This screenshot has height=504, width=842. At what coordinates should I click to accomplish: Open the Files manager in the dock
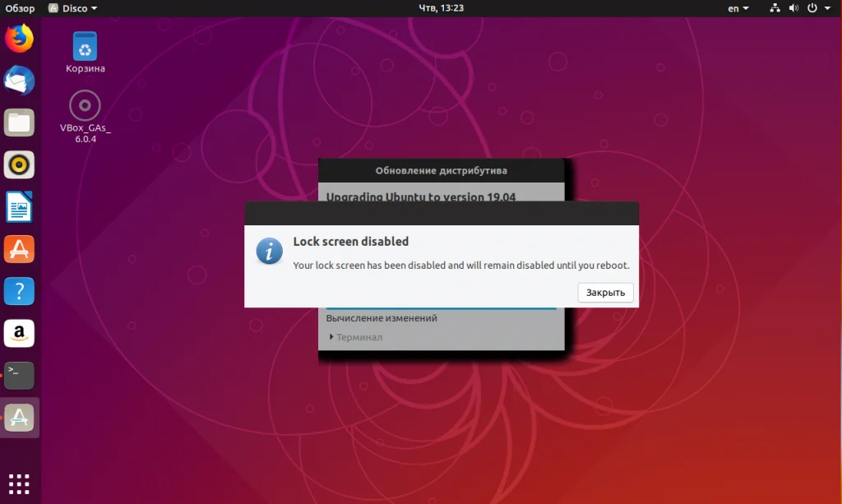click(x=20, y=123)
